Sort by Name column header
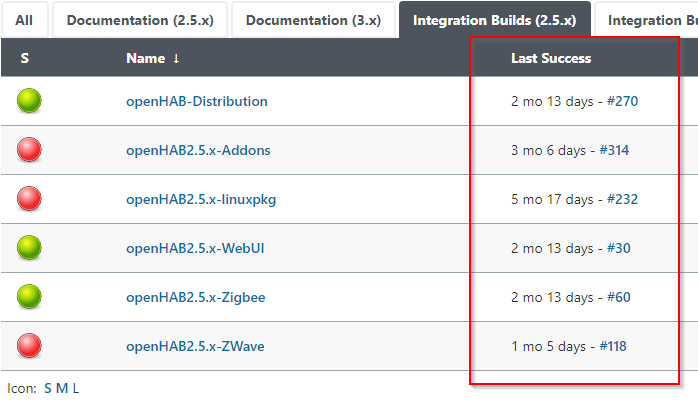698x401 pixels. [x=146, y=58]
